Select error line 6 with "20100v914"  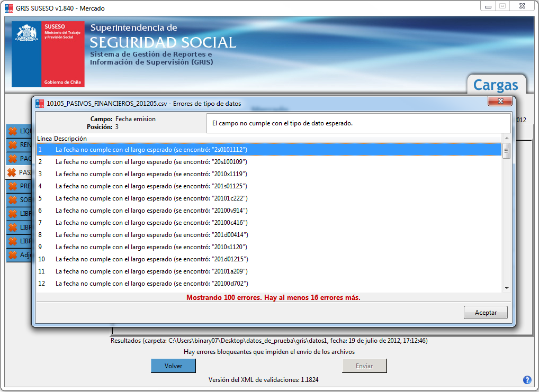269,210
